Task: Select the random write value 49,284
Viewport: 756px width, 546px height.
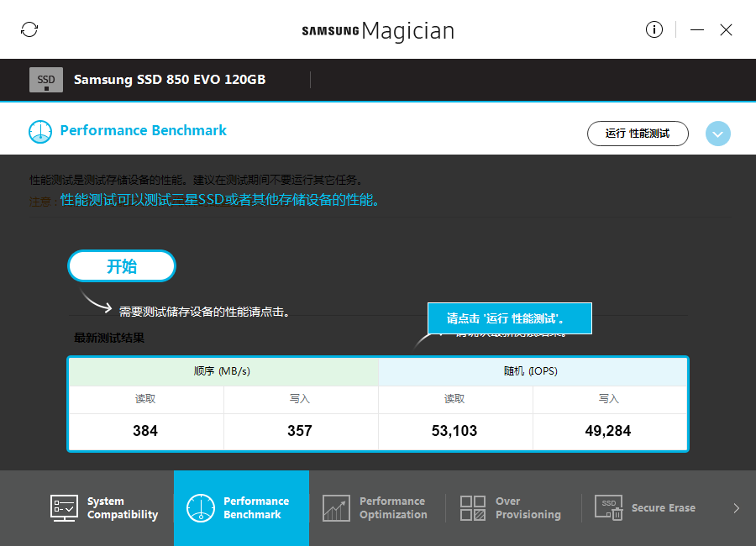Action: [x=608, y=431]
